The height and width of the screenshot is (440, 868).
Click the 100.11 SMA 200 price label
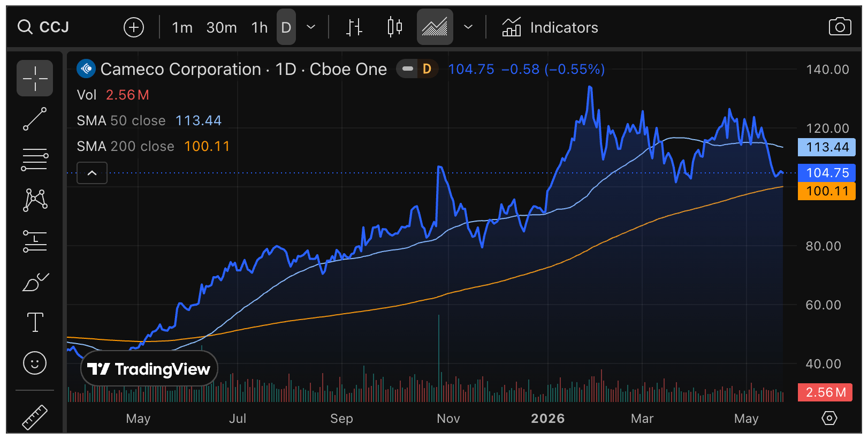point(827,191)
